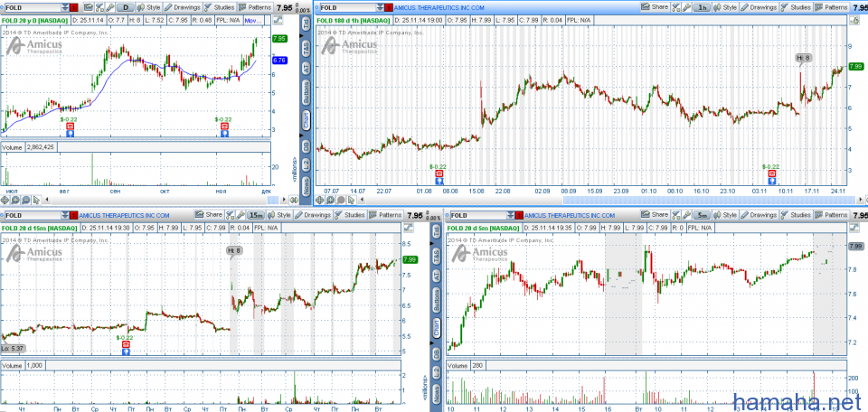Image resolution: width=868 pixels, height=412 pixels.
Task: Select 5m timeframe button
Action: click(x=703, y=214)
